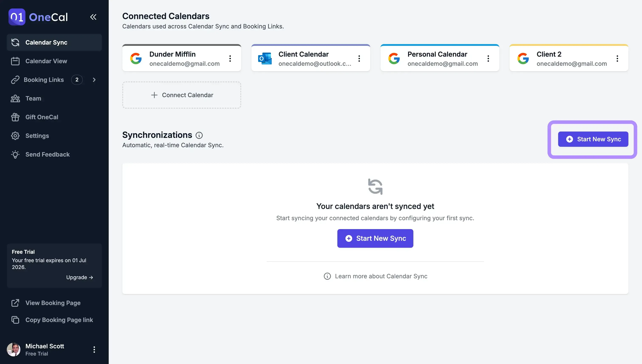Click the highlighted Start New Sync button
Viewport: 642px width, 364px height.
point(593,139)
